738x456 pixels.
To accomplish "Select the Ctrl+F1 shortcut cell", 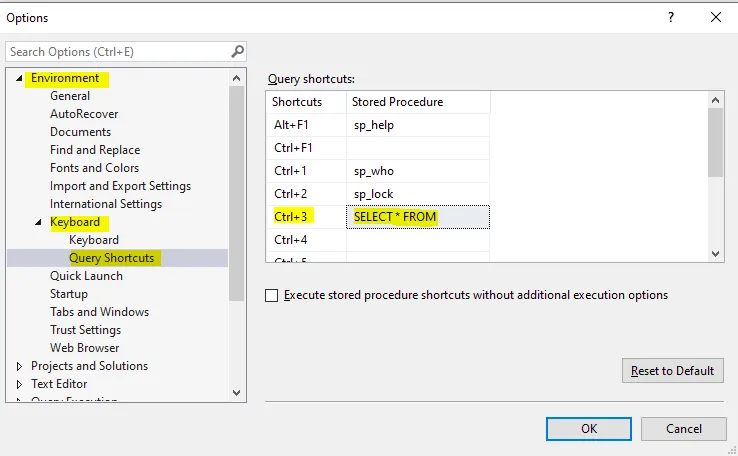I will point(306,148).
